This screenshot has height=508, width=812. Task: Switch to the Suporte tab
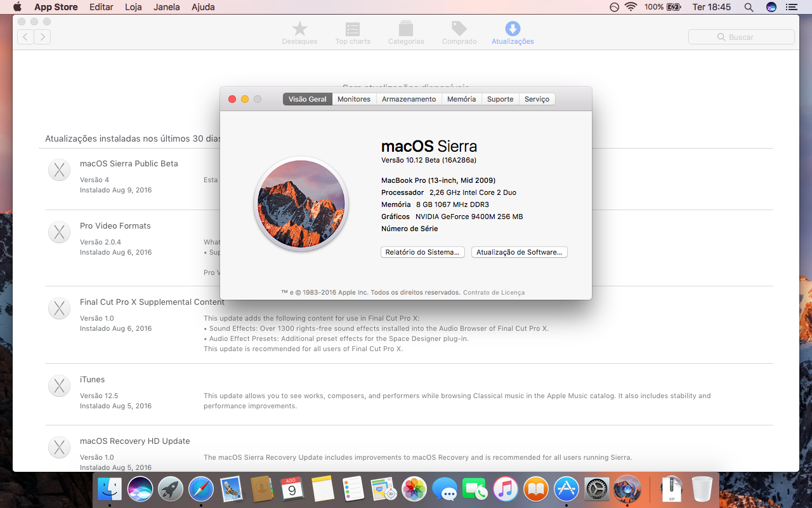(x=501, y=99)
